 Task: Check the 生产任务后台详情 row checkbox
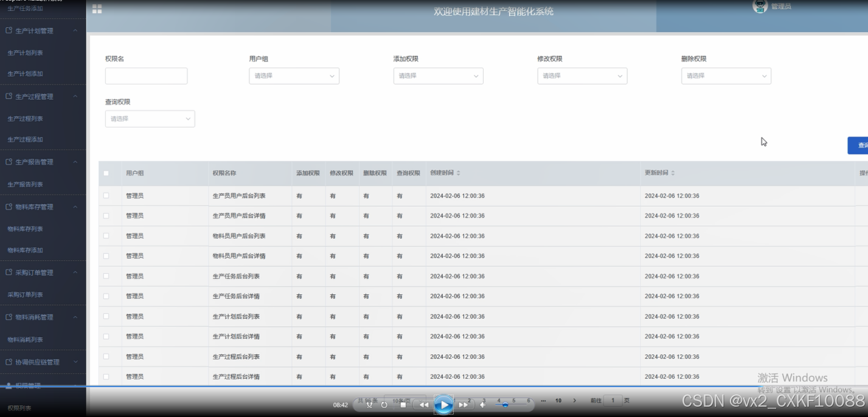(x=106, y=296)
